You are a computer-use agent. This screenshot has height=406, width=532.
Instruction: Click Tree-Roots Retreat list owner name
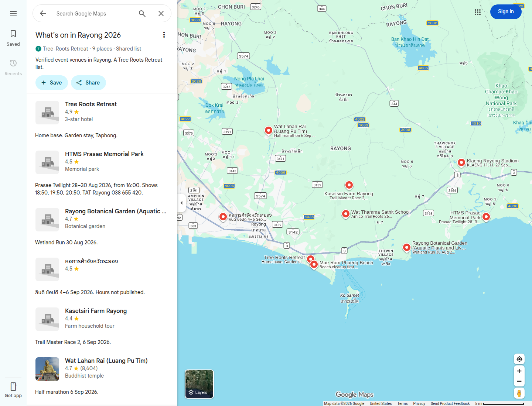(65, 49)
